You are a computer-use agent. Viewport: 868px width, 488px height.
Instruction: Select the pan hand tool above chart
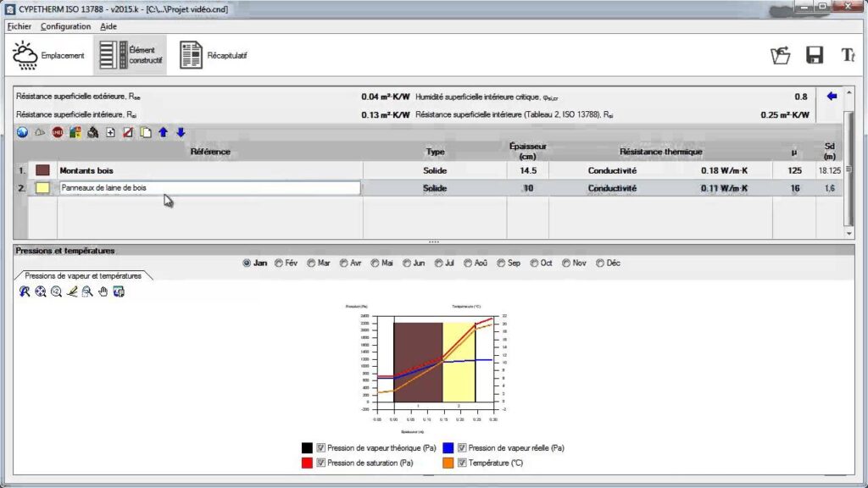103,291
